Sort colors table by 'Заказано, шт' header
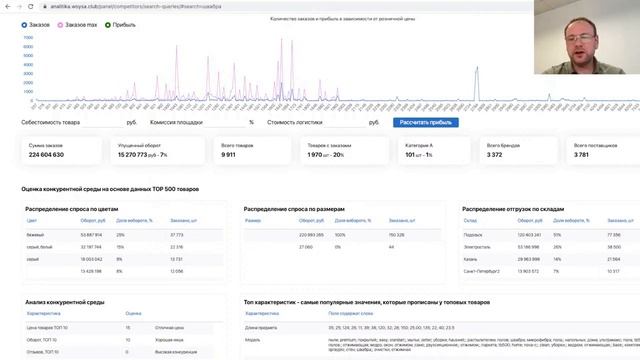This screenshot has height=360, width=640. coord(183,221)
